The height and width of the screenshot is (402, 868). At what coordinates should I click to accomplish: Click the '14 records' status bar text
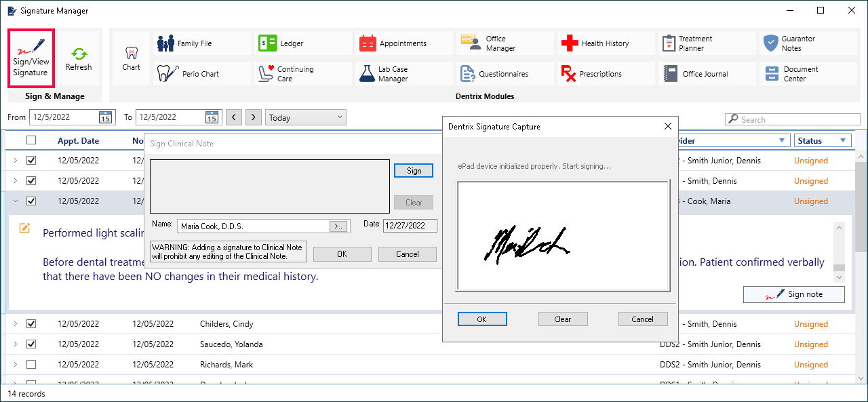(x=26, y=393)
